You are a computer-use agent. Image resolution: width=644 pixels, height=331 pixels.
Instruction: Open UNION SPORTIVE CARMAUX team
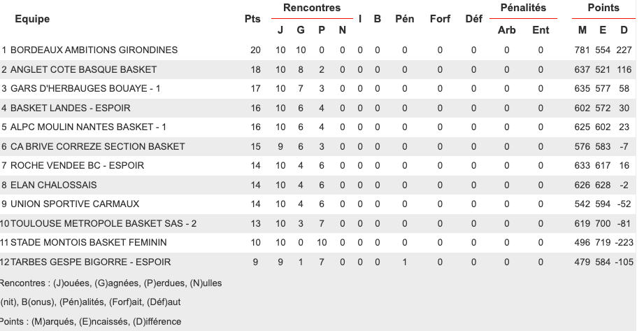click(x=75, y=204)
